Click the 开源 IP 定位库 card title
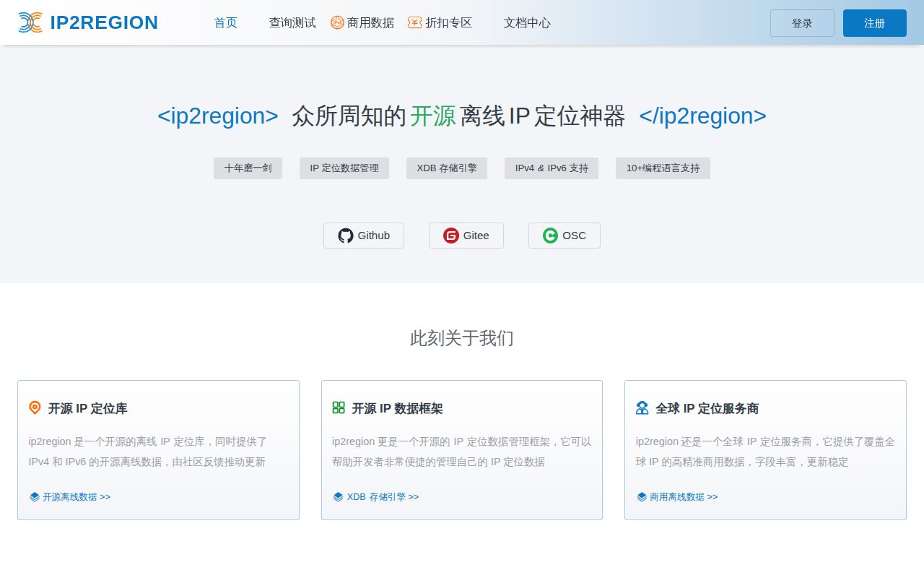 tap(88, 408)
